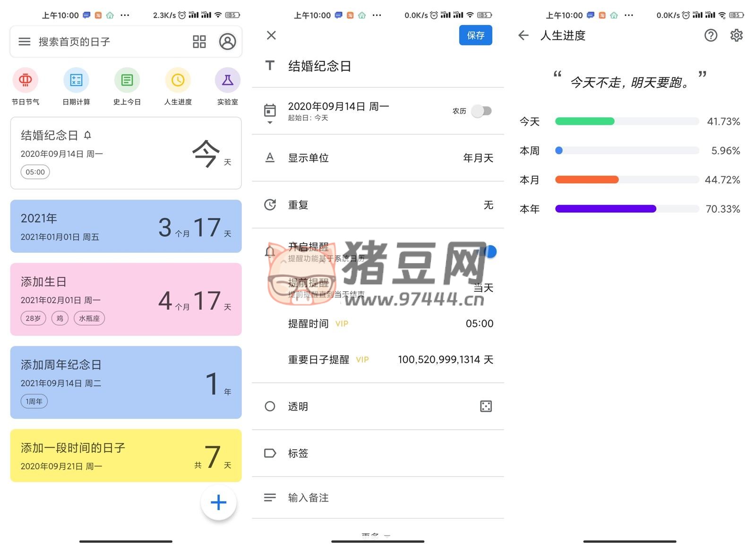
Task: Open settings gear in 人生进度
Action: point(736,35)
